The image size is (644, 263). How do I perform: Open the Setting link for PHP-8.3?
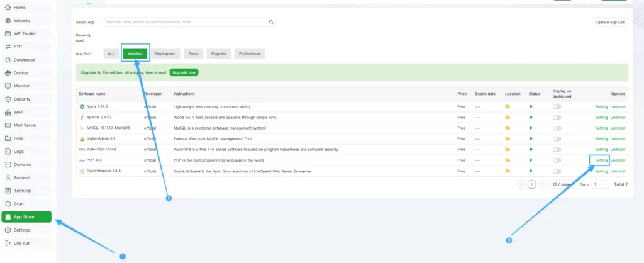(601, 160)
